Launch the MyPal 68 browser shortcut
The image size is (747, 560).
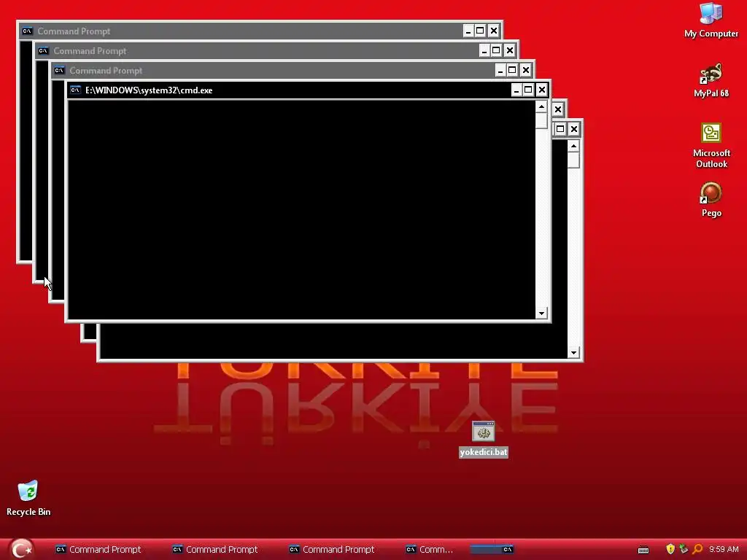pos(711,80)
